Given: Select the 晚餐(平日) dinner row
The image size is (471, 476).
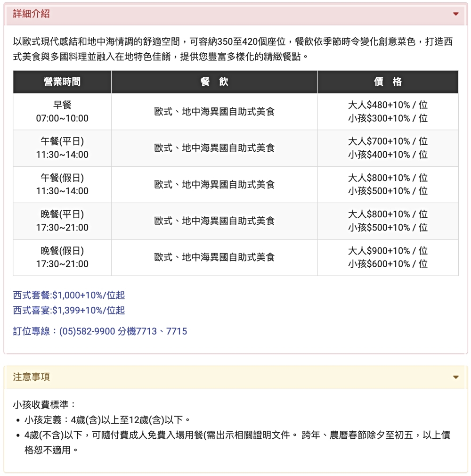Looking at the screenshot, I should 62,221.
